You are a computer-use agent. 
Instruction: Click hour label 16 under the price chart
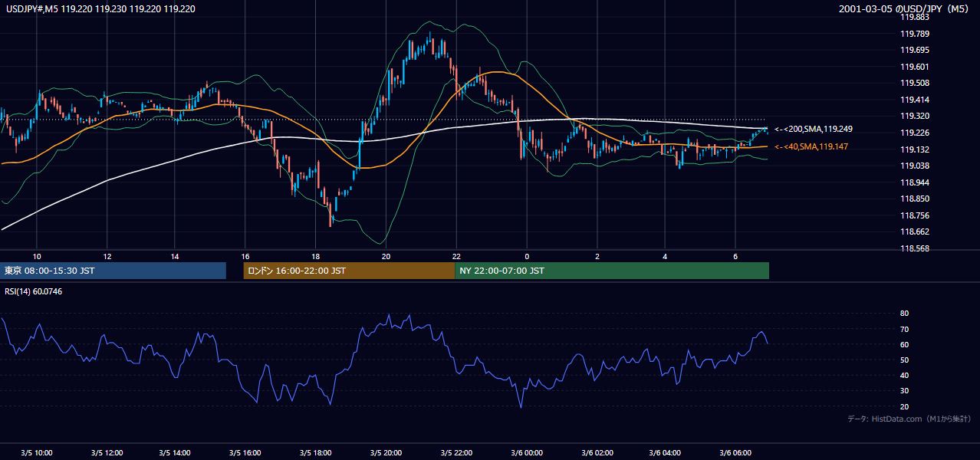[245, 256]
